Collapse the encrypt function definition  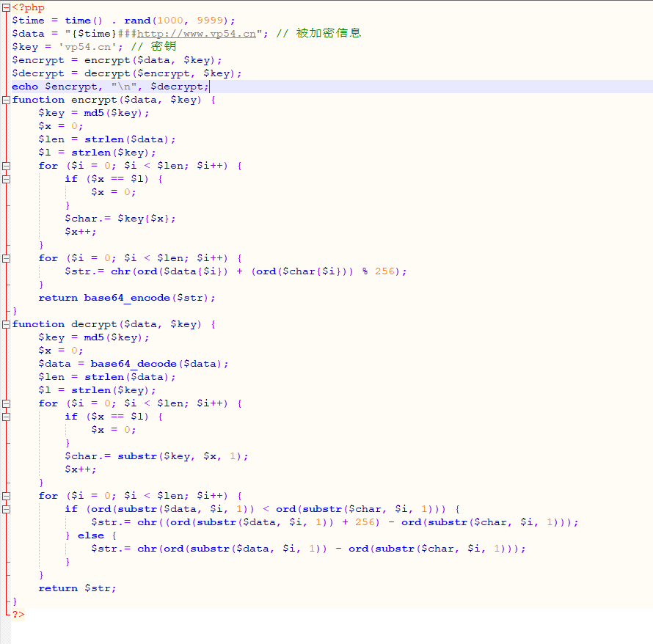tap(6, 100)
